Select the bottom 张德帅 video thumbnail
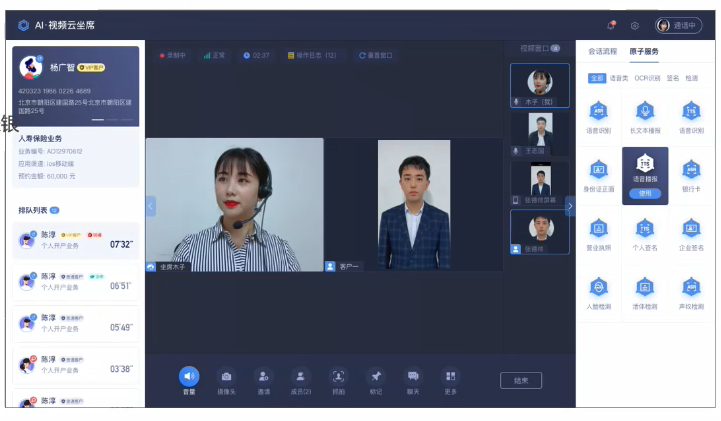 click(540, 232)
